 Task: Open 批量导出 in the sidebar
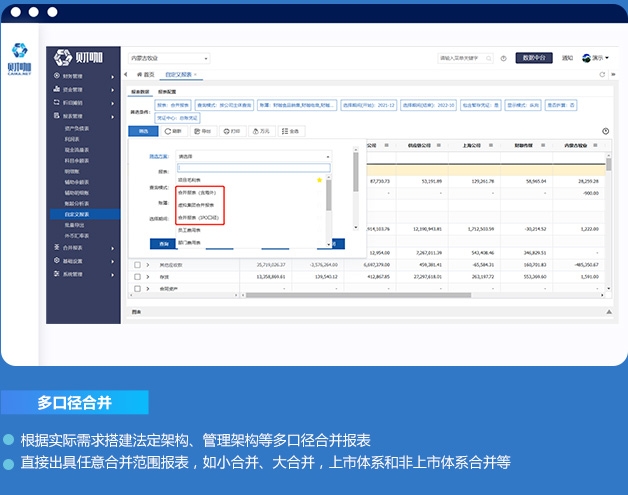(x=74, y=225)
